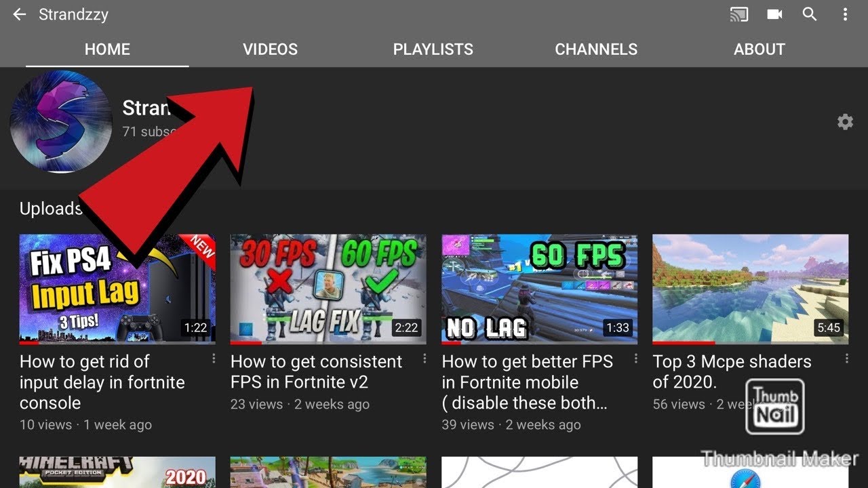Click the Uploads section heading
The image size is (868, 488).
coord(51,209)
